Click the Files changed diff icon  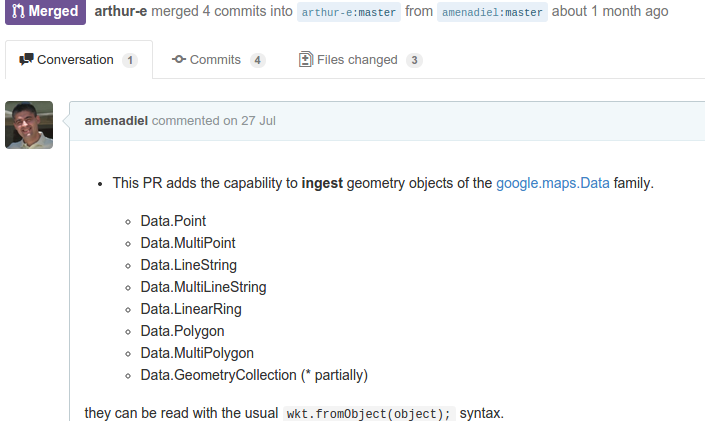pos(306,59)
